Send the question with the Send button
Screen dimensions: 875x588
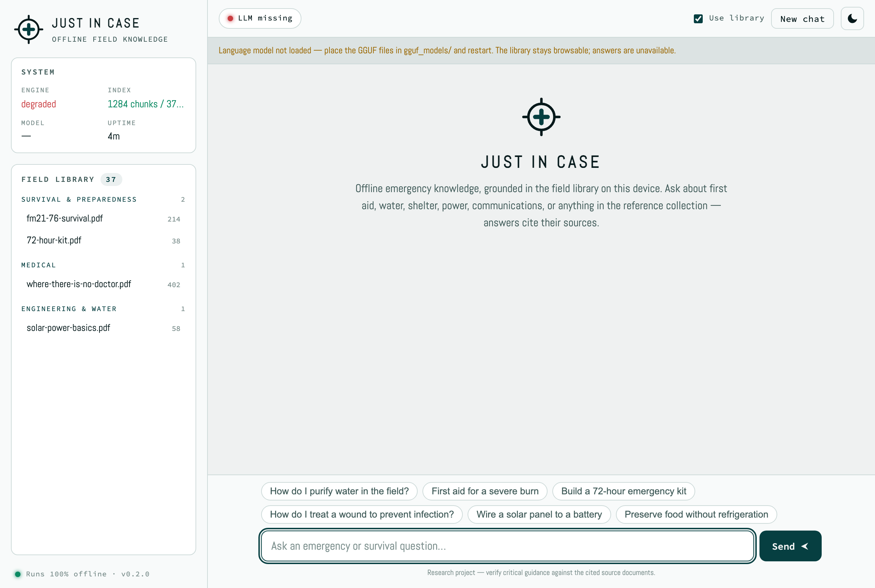[x=790, y=546]
